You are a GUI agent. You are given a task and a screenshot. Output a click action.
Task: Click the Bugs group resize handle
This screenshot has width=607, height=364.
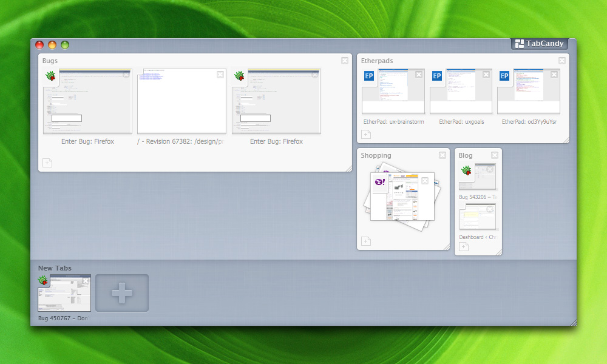click(x=348, y=169)
